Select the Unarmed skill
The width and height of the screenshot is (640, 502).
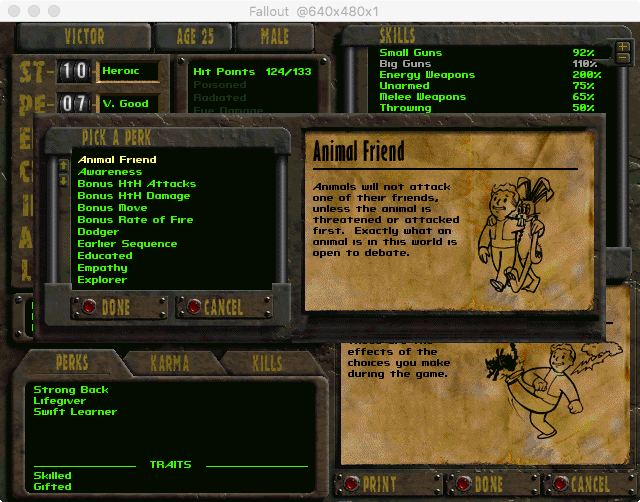(487, 86)
